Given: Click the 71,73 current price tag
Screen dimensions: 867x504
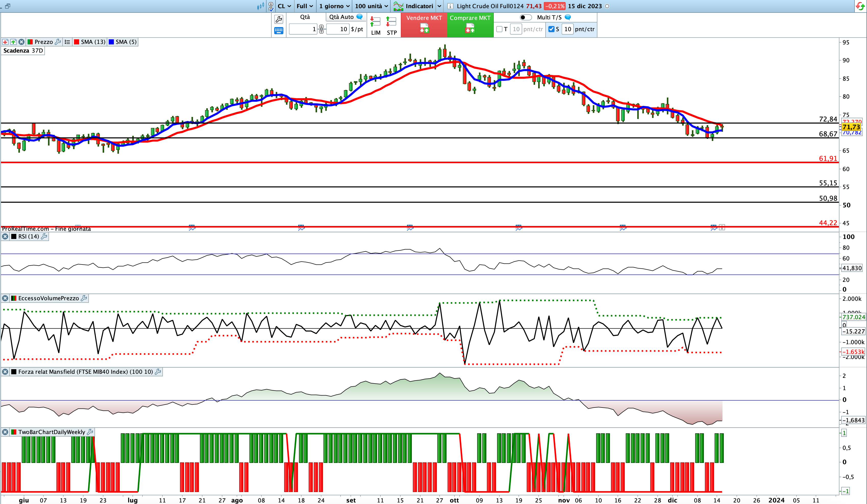Looking at the screenshot, I should [x=851, y=127].
